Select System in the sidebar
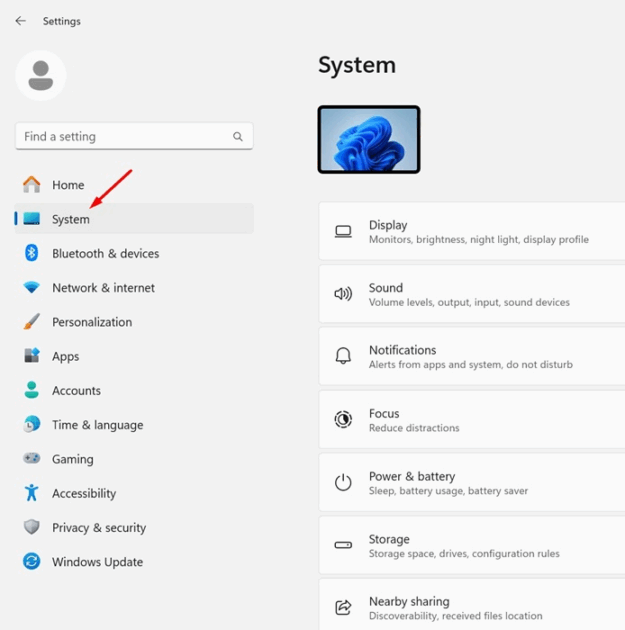625x630 pixels. tap(134, 219)
